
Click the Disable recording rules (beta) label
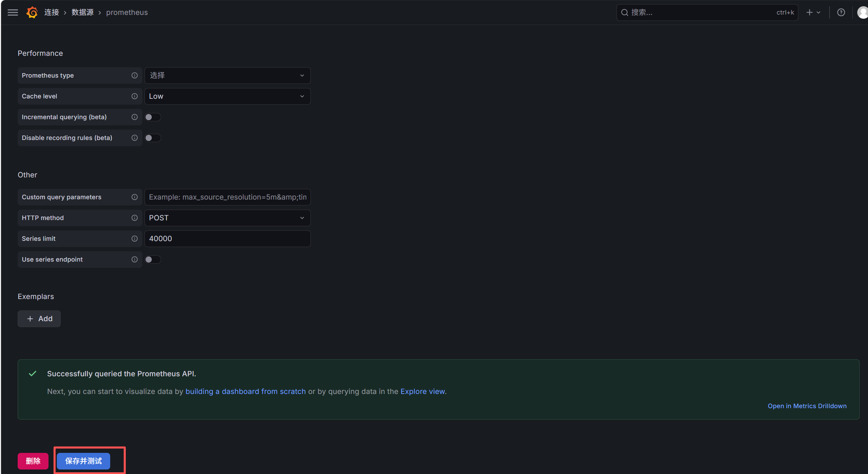tap(67, 138)
